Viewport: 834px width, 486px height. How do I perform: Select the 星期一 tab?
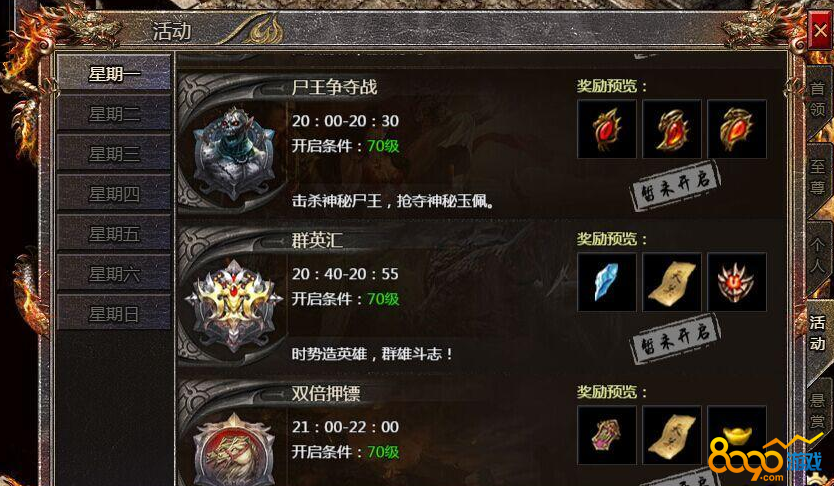click(x=114, y=73)
